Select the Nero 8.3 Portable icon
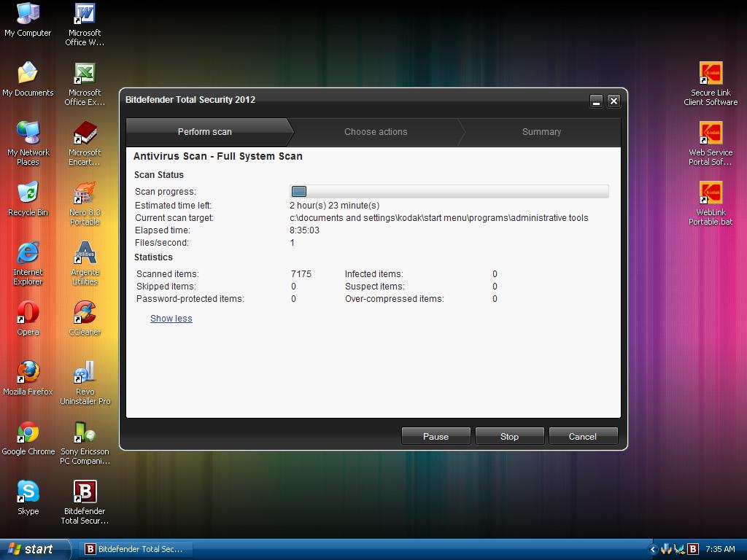 coord(85,204)
